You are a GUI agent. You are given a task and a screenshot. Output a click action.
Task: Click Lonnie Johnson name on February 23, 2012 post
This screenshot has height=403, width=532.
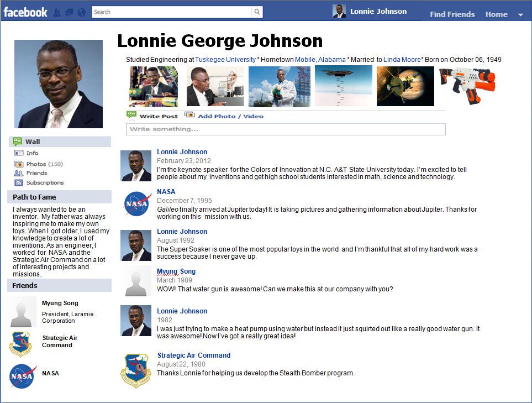[182, 152]
